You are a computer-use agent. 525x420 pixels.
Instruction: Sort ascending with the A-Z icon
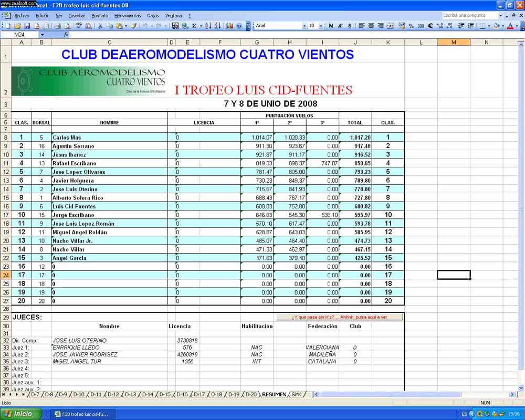click(208, 26)
